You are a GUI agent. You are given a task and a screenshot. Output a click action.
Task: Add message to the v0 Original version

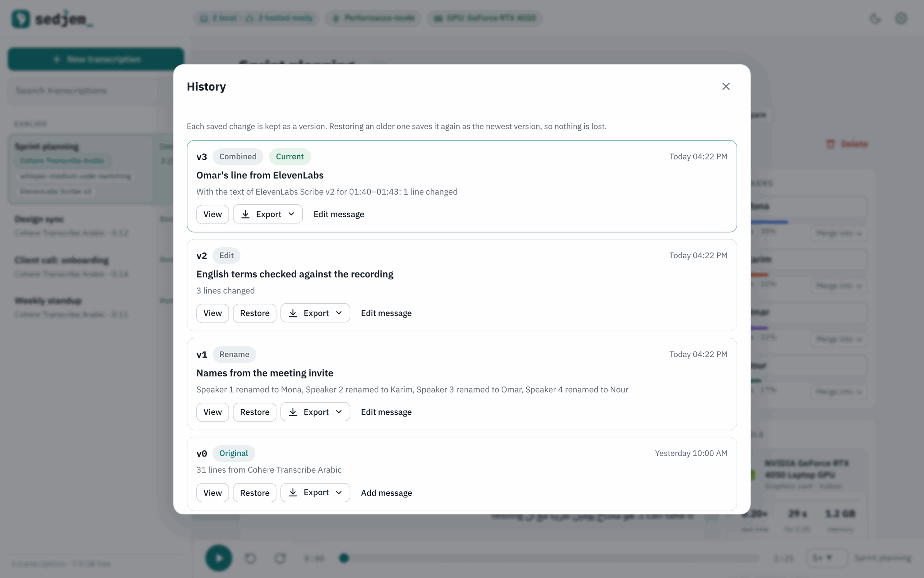387,492
